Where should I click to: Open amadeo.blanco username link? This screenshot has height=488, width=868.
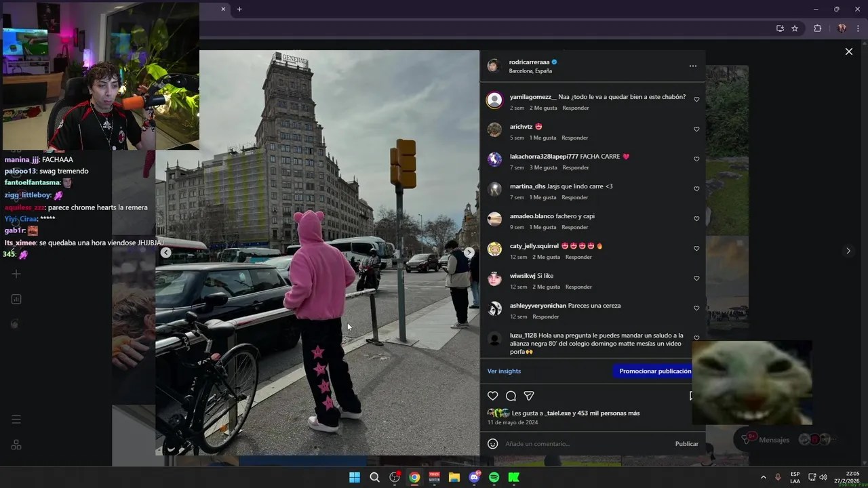(x=532, y=216)
